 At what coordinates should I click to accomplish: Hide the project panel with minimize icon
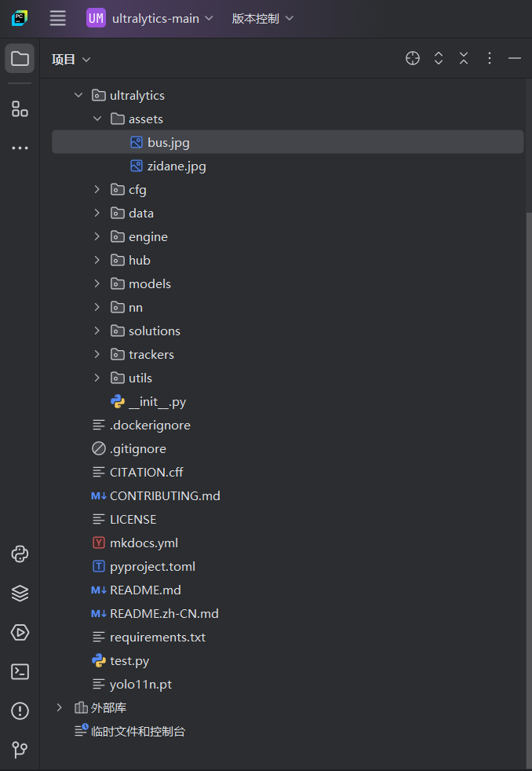[x=514, y=59]
